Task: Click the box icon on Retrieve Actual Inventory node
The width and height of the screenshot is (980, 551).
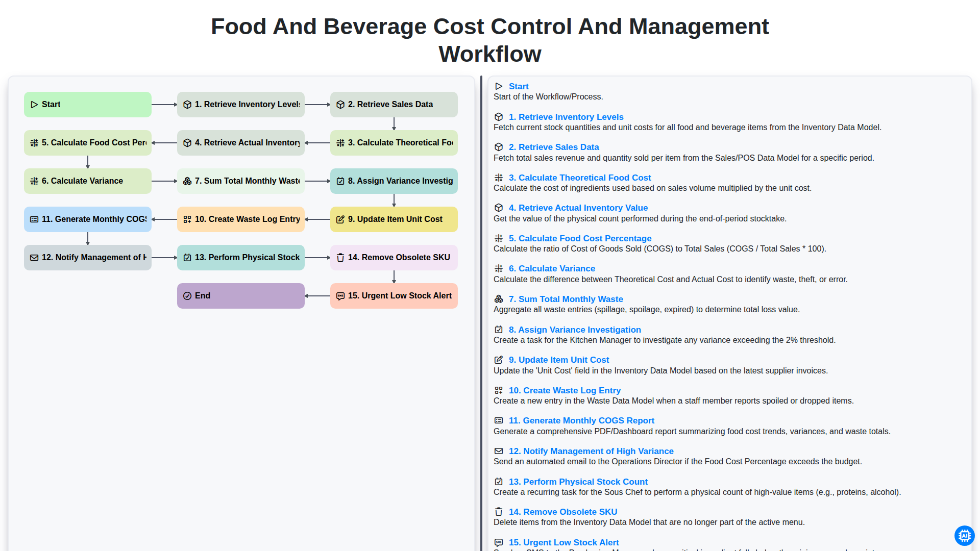Action: tap(187, 143)
